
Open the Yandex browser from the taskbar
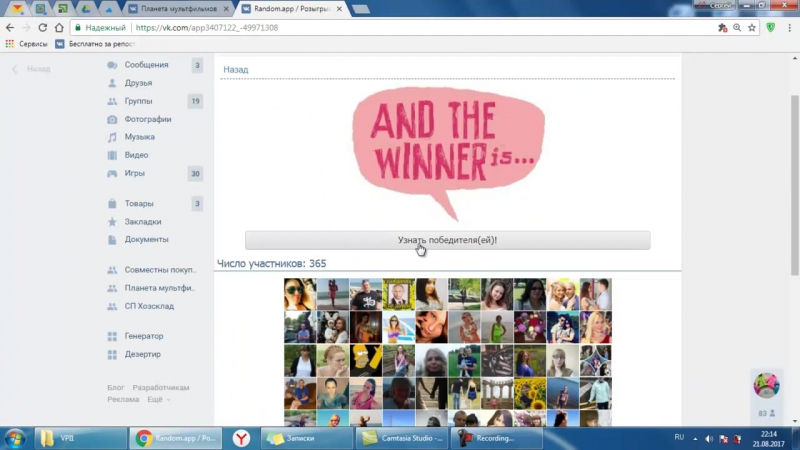tap(241, 438)
